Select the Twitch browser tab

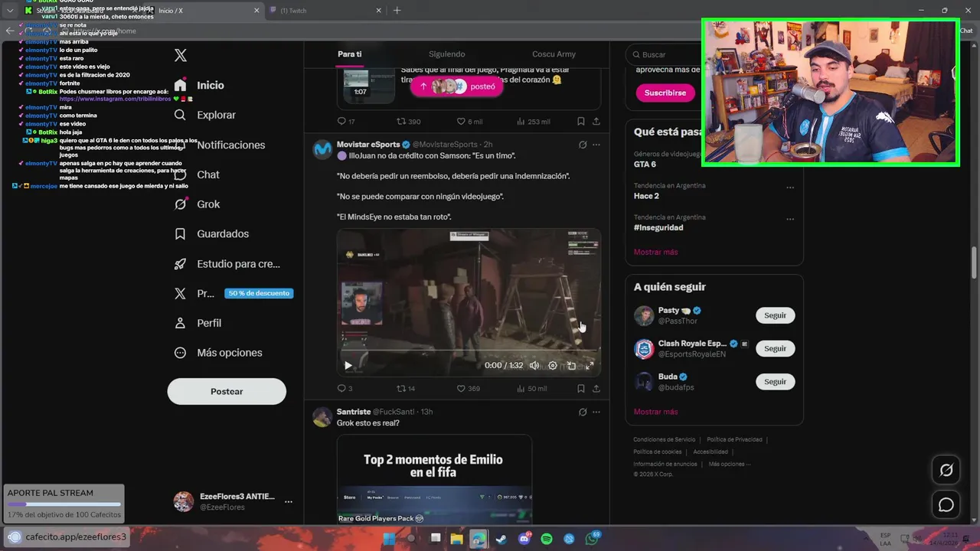[x=325, y=11]
